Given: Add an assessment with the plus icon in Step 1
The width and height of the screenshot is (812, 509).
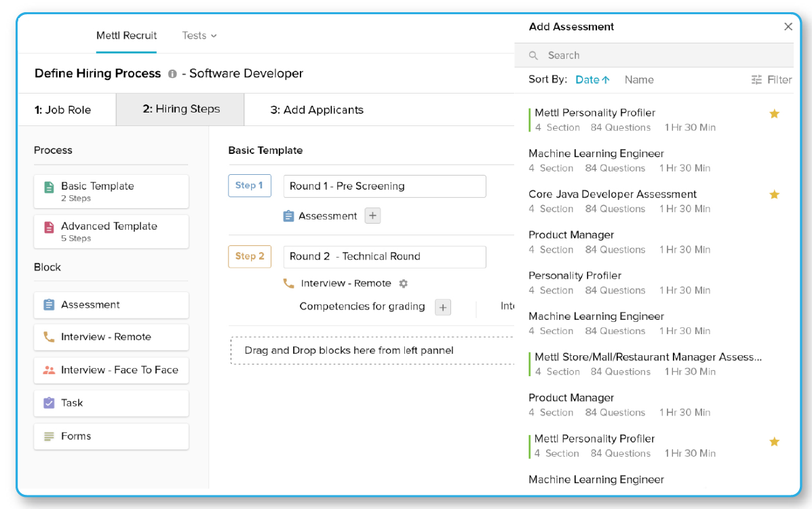Looking at the screenshot, I should 373,216.
